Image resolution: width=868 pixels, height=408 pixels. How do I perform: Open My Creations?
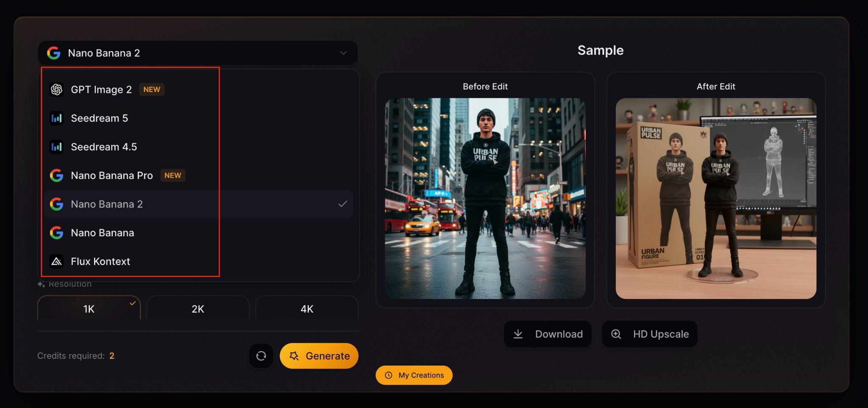click(x=414, y=375)
